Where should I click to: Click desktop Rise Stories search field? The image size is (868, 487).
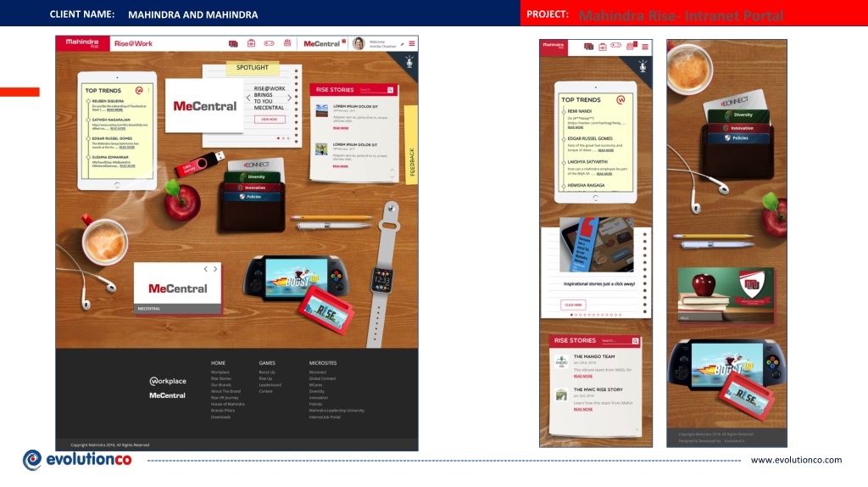(372, 90)
